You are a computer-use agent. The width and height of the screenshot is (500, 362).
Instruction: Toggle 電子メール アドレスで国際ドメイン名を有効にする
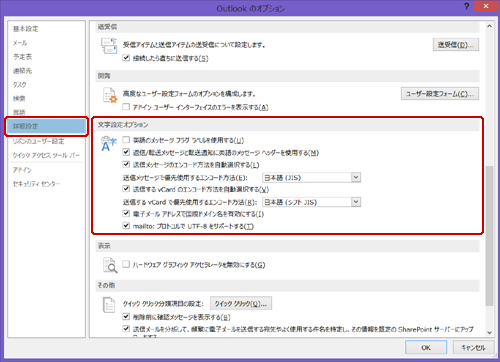[x=126, y=214]
